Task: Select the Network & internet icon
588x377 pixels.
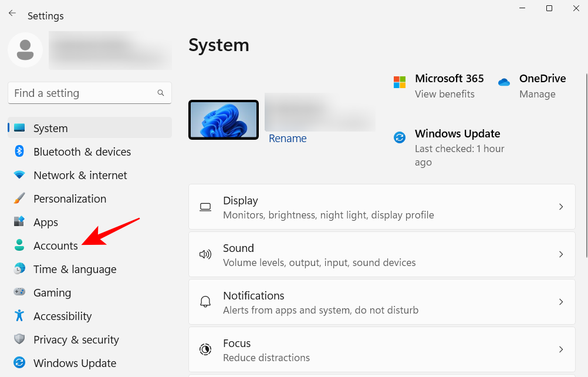Action: point(20,175)
